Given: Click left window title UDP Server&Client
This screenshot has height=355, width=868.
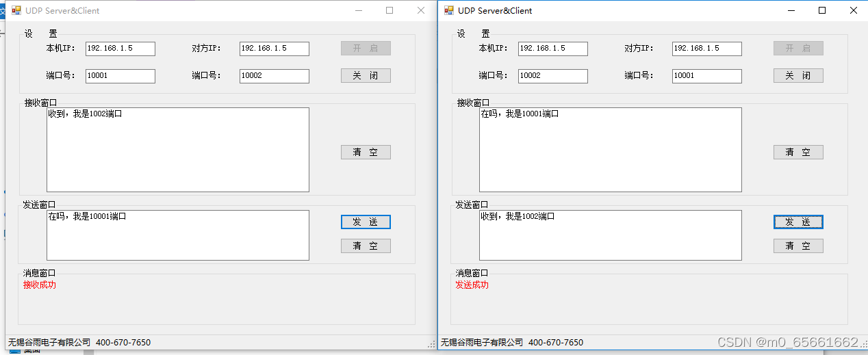Looking at the screenshot, I should (62, 11).
